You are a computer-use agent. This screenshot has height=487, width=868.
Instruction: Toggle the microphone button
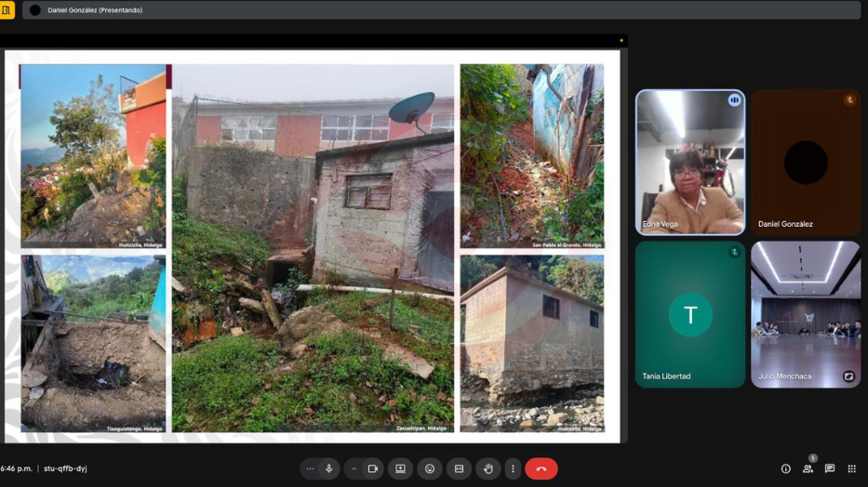(328, 469)
